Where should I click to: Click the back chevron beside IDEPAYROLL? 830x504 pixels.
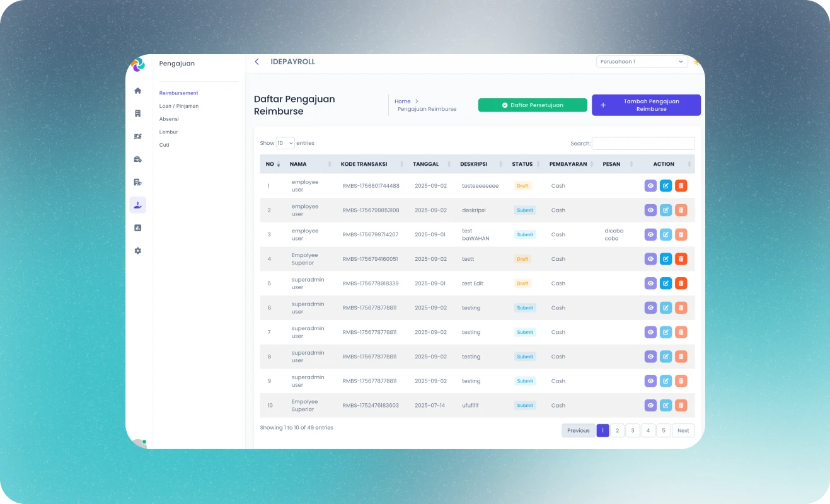point(256,62)
